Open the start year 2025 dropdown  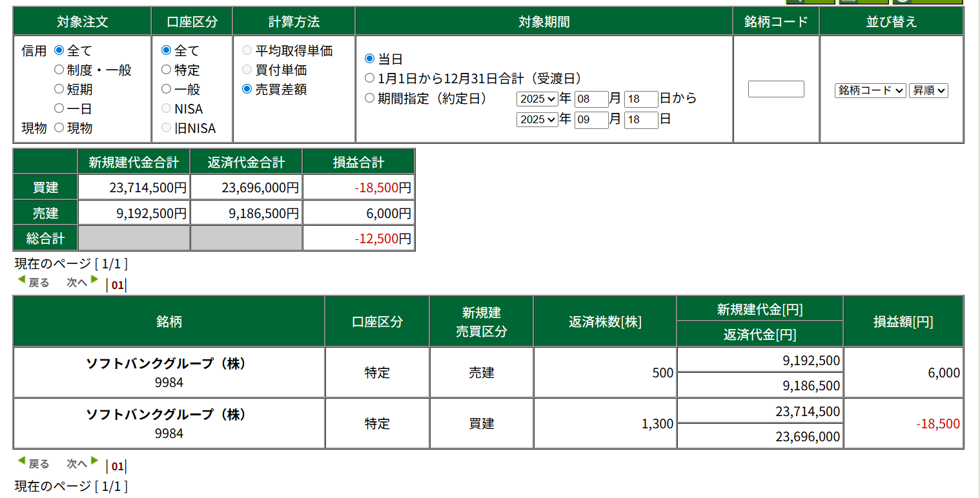click(x=537, y=99)
